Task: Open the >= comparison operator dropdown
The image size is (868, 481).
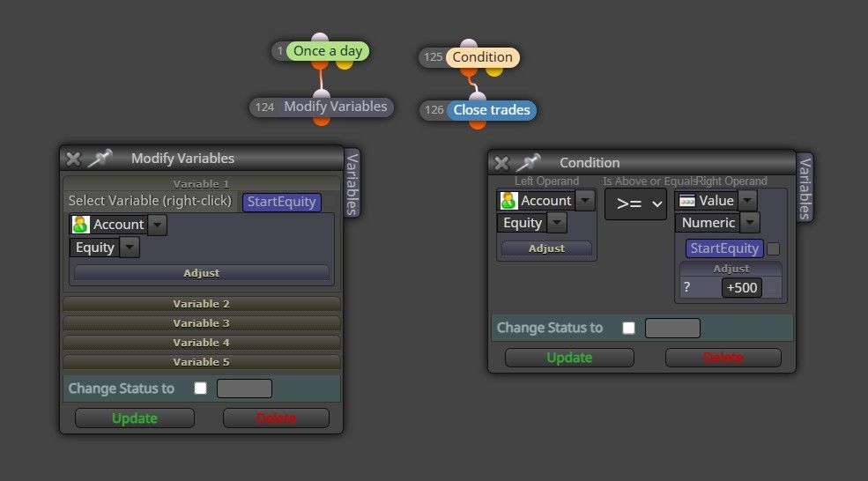Action: coord(635,204)
